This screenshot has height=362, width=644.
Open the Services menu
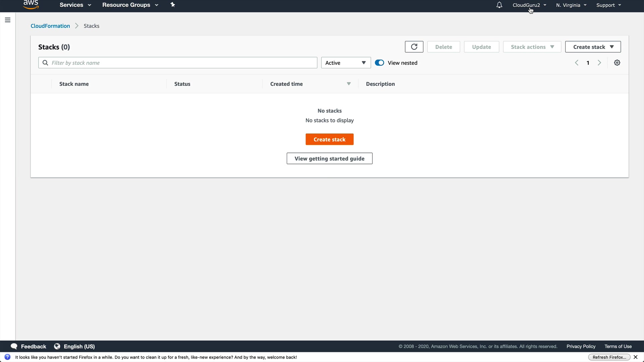click(x=75, y=5)
